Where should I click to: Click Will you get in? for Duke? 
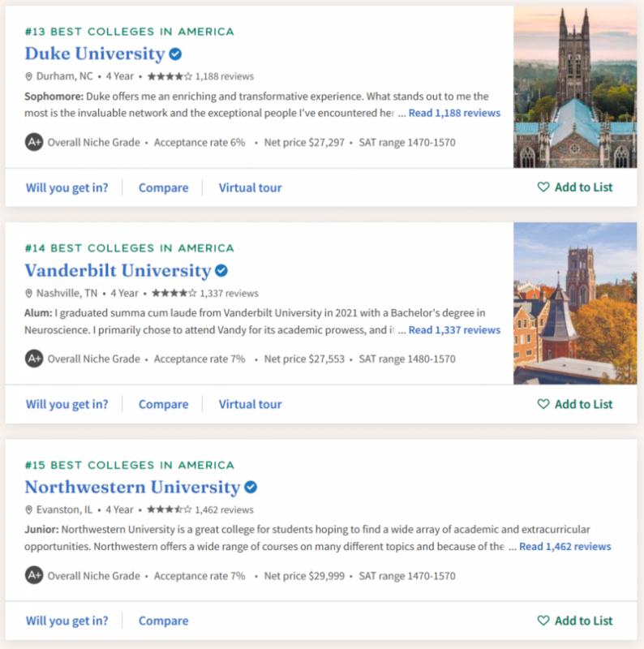tap(67, 187)
